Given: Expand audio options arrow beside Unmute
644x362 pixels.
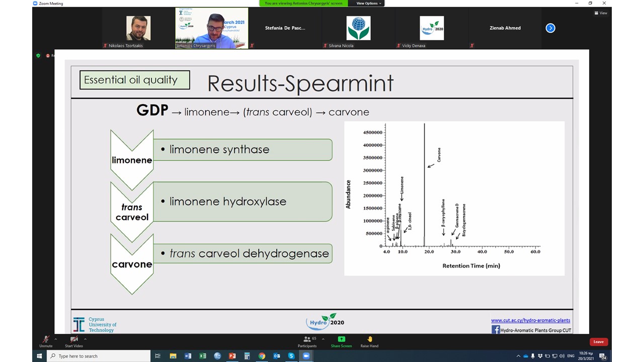Looking at the screenshot, I should coord(56,338).
